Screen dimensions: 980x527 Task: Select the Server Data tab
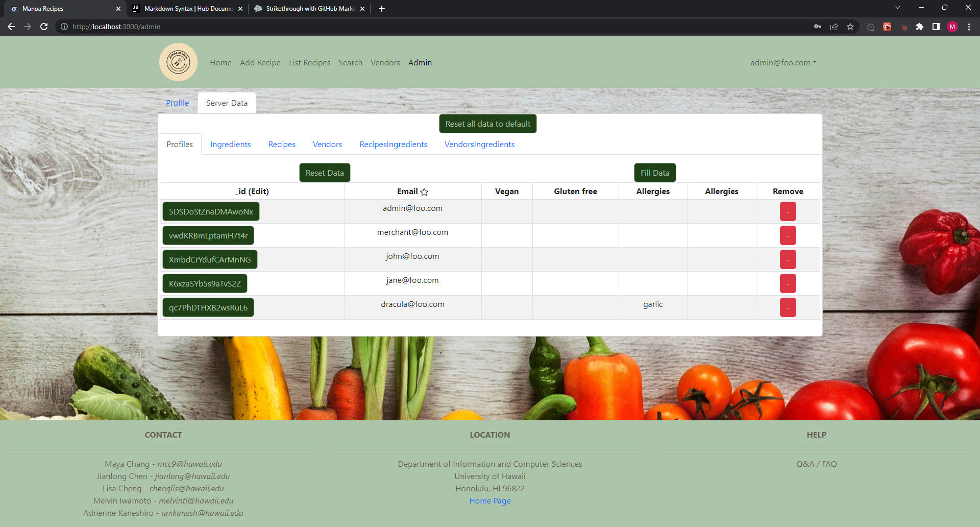(227, 103)
